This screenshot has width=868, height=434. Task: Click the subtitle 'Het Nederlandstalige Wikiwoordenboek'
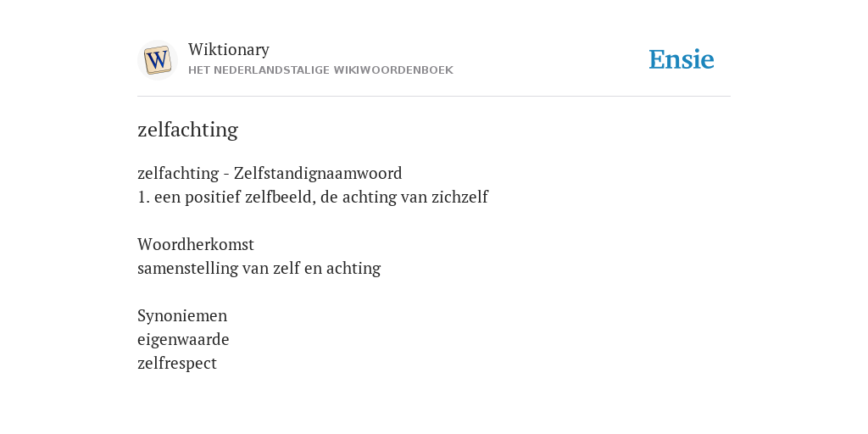pyautogui.click(x=320, y=70)
